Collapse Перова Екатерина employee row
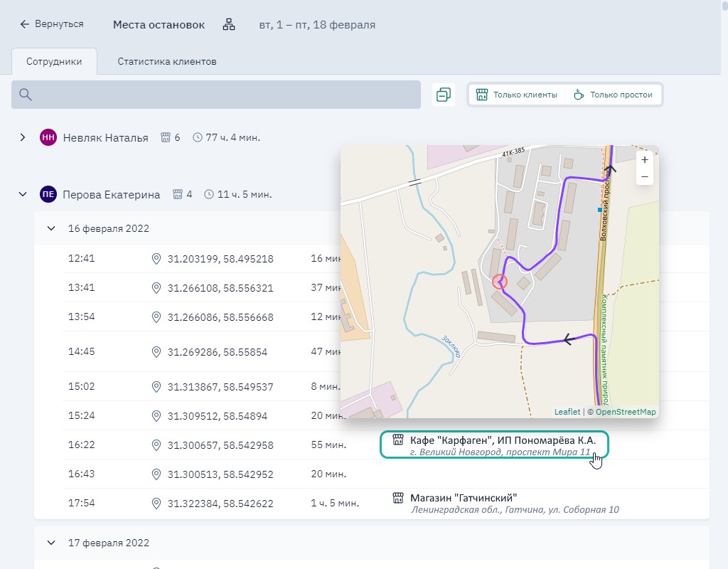 [23, 194]
